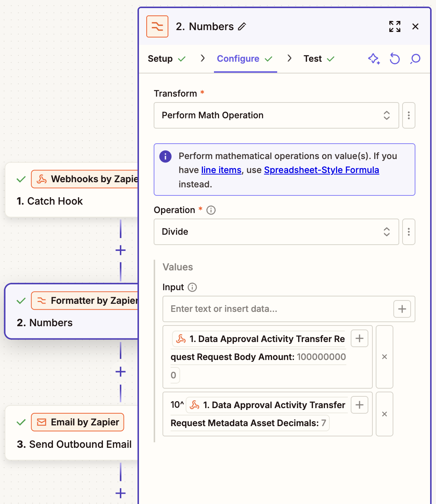Expand the panel to full screen
Screen dimensions: 436x504
point(395,26)
